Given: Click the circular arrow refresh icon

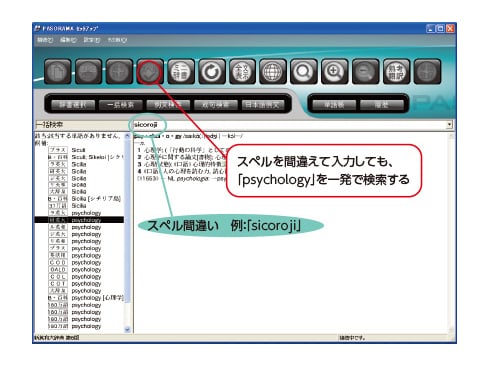Looking at the screenshot, I should coord(211,71).
